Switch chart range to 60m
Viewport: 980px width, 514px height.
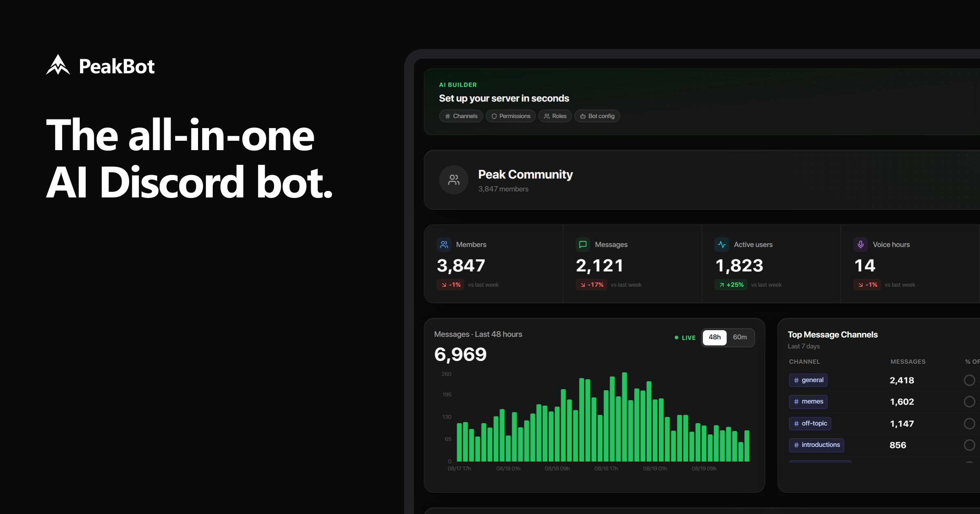(x=740, y=337)
